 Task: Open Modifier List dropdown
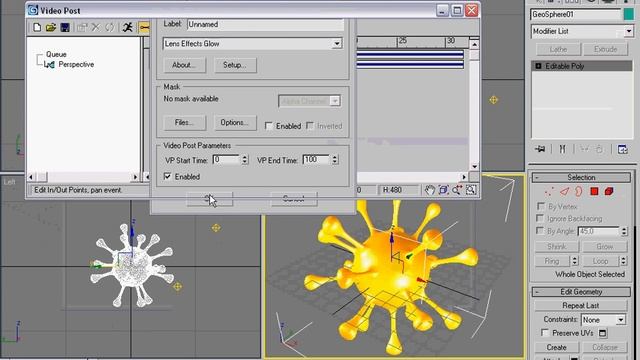pyautogui.click(x=629, y=31)
